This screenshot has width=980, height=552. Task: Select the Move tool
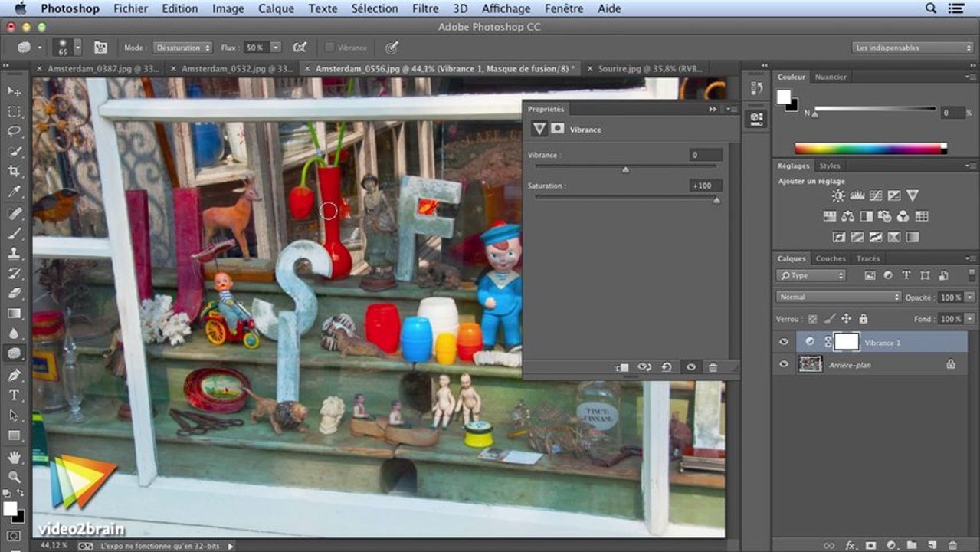pyautogui.click(x=14, y=91)
